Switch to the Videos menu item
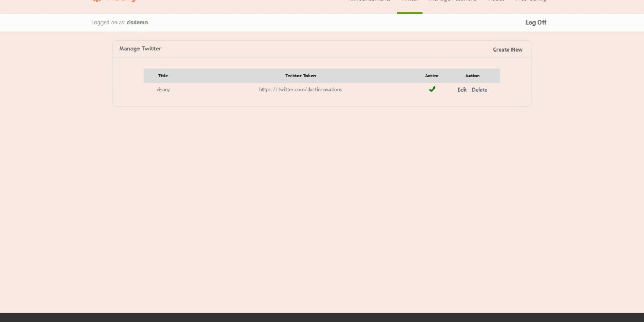644x322 pixels. click(496, 2)
